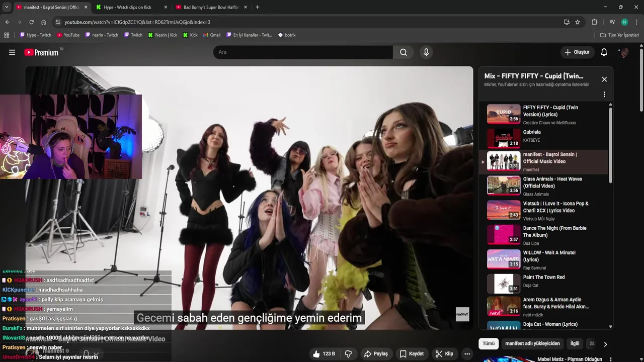Play Vietsub I Love It video
This screenshot has width=644, height=362.
[544, 210]
